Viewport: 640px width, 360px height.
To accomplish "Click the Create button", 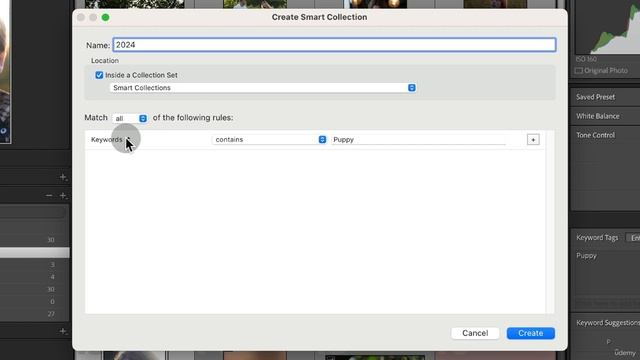I will click(x=531, y=333).
